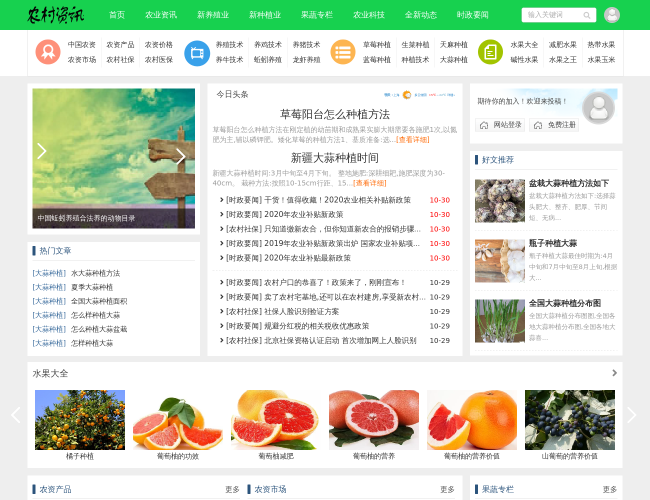Go to next slide in banner carousel
Viewport: 650px width, 500px height.
coord(181,156)
